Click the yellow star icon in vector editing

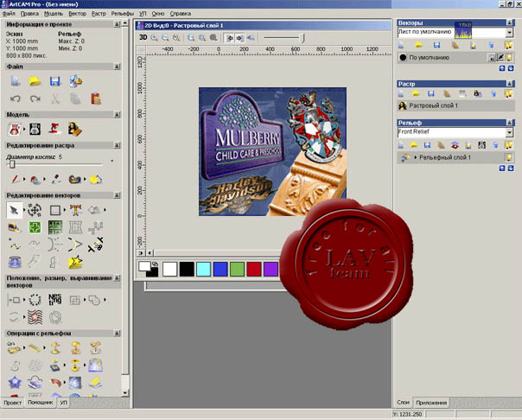coord(75,262)
